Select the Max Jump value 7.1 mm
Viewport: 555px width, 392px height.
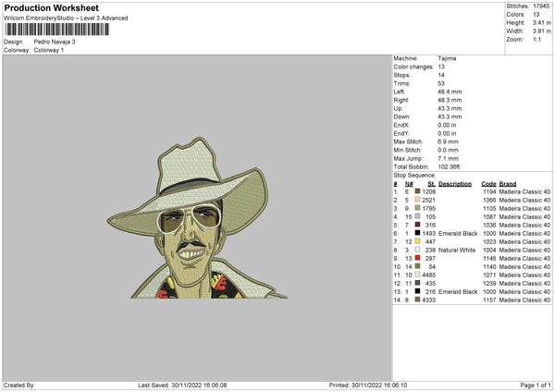pyautogui.click(x=448, y=158)
